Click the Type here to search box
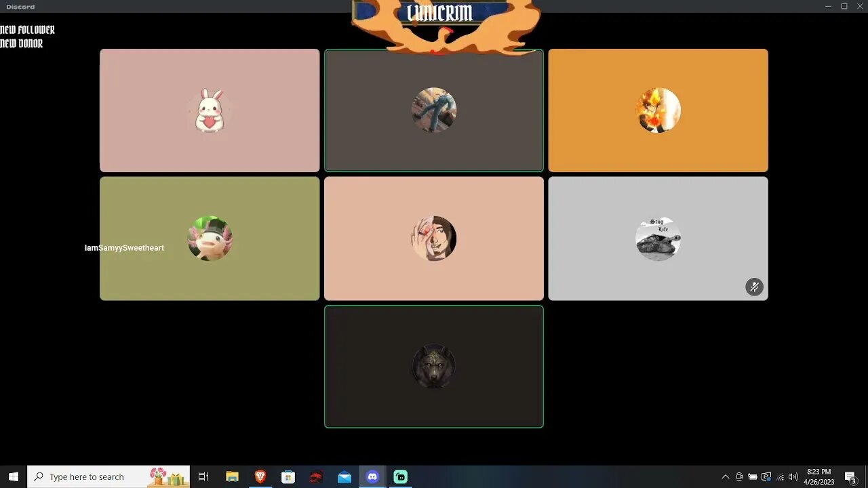 pyautogui.click(x=108, y=476)
